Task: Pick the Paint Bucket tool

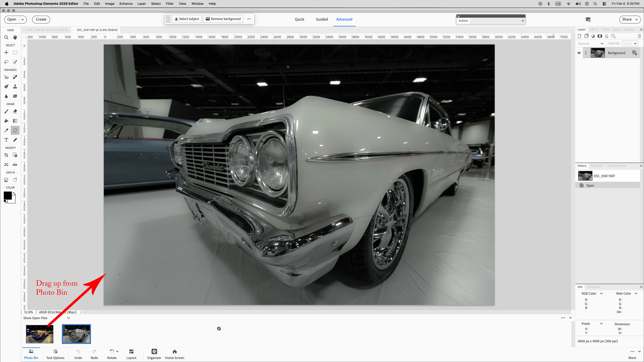Action: (6, 121)
